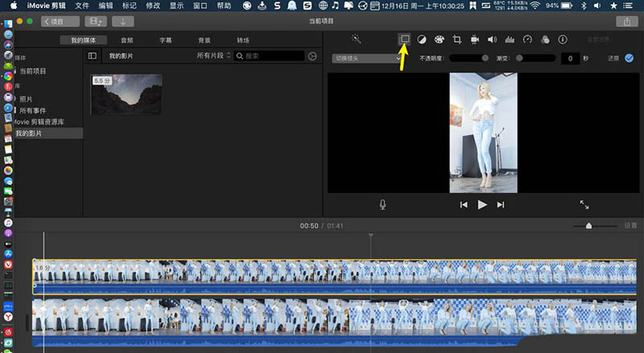Click the 00:50 current time readout
The height and width of the screenshot is (353, 644).
309,226
